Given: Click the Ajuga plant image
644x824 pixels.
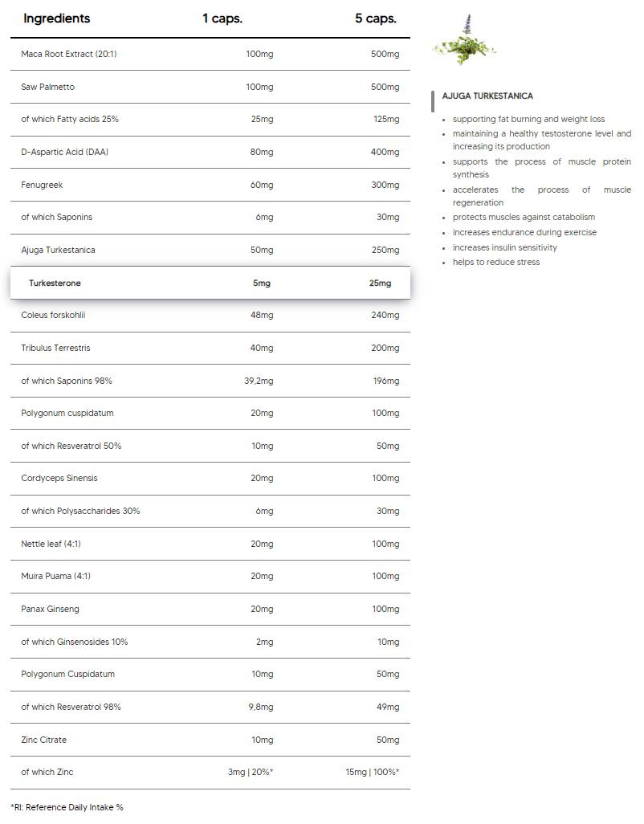Looking at the screenshot, I should 464,42.
